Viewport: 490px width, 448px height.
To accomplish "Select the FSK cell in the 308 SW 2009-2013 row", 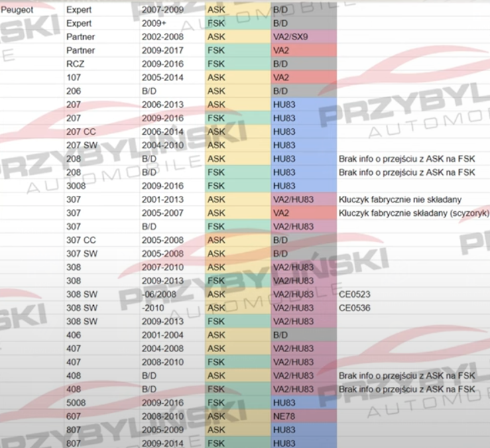I will pyautogui.click(x=238, y=321).
